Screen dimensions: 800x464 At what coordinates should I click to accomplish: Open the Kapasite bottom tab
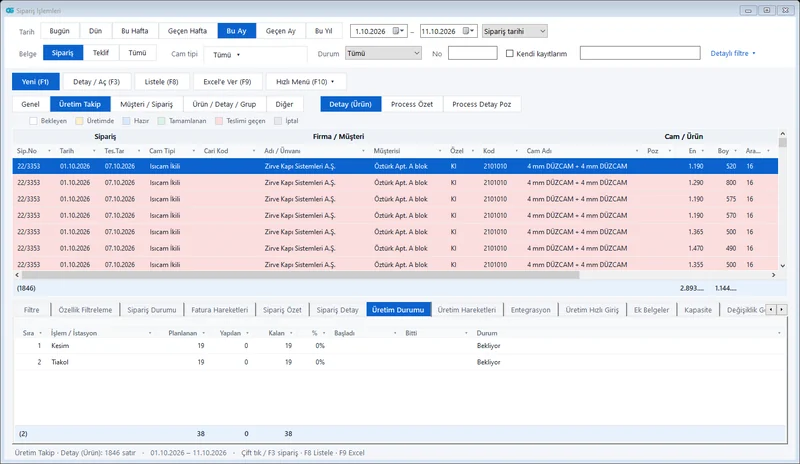[698, 310]
